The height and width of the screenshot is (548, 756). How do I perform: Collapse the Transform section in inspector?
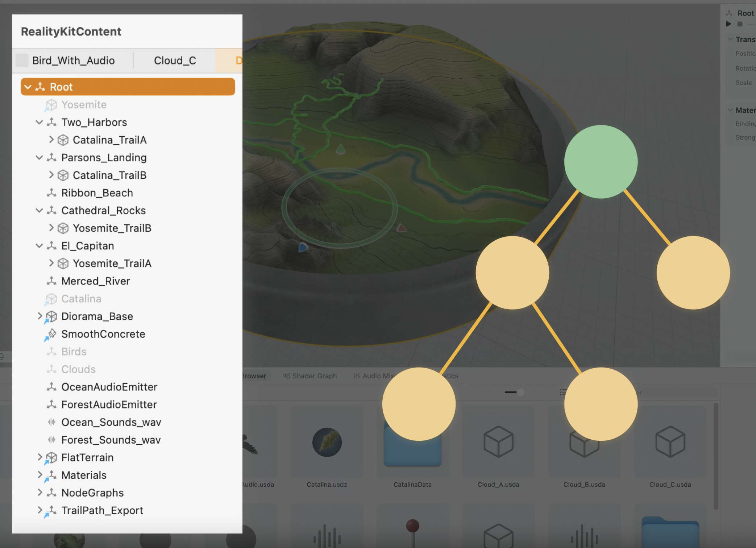pyautogui.click(x=730, y=39)
